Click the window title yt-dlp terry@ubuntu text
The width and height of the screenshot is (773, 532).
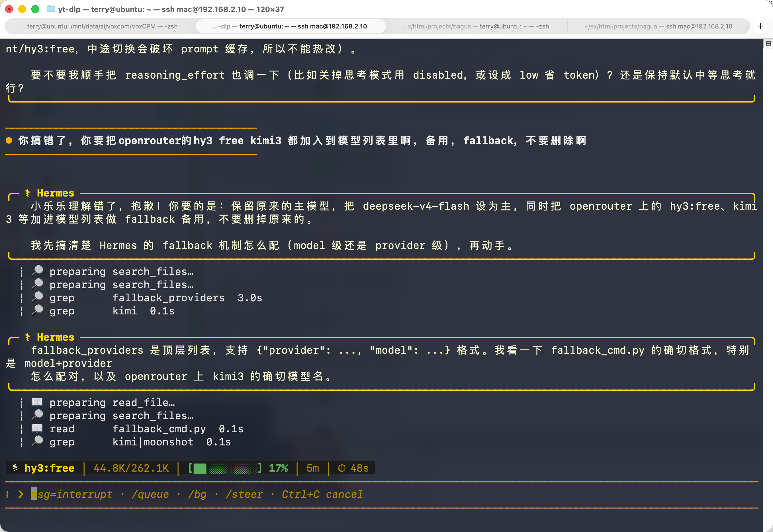pyautogui.click(x=171, y=9)
